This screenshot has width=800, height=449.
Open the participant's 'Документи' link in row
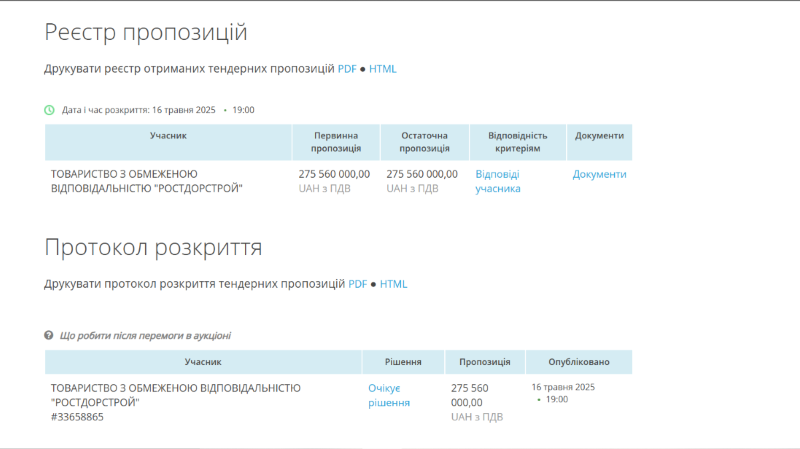[x=599, y=174]
